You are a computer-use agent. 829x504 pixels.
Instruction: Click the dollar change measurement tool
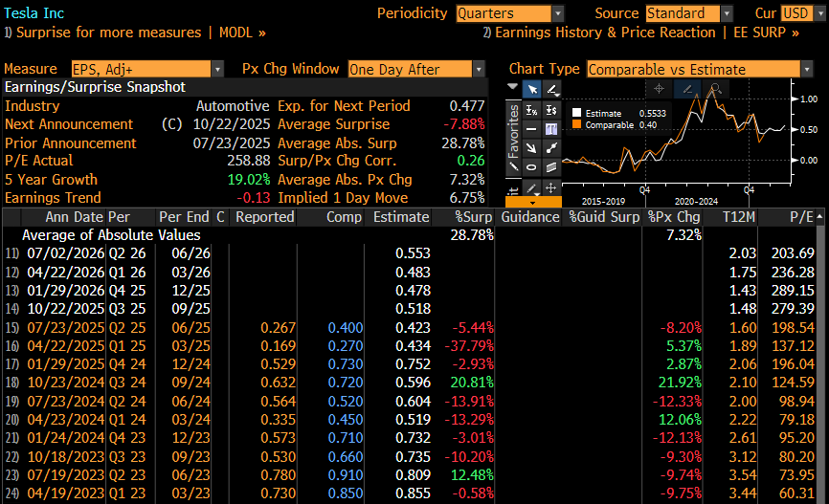point(551,110)
